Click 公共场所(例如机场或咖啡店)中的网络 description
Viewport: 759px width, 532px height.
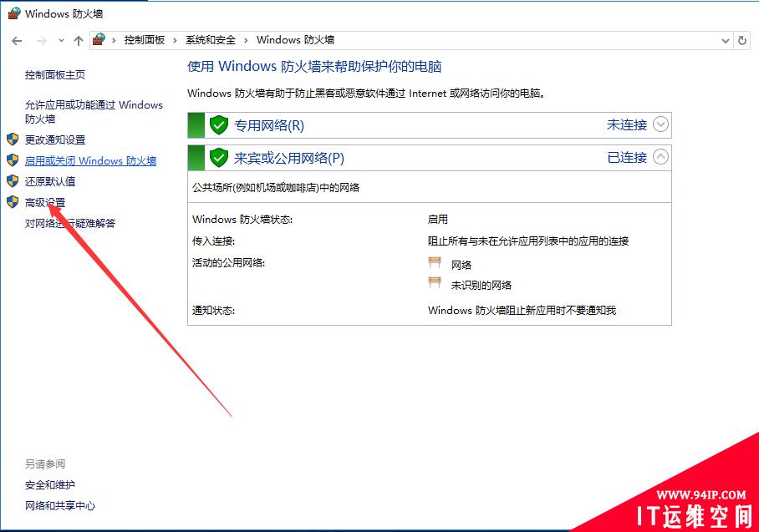point(276,188)
